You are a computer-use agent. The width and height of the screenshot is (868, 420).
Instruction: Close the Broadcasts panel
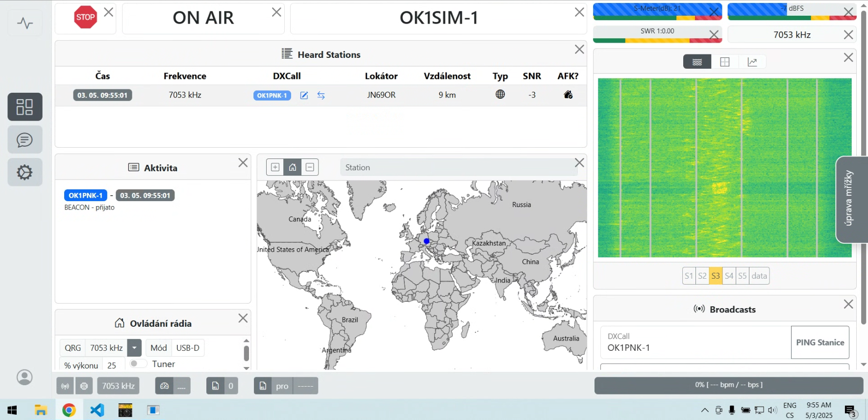click(x=848, y=304)
